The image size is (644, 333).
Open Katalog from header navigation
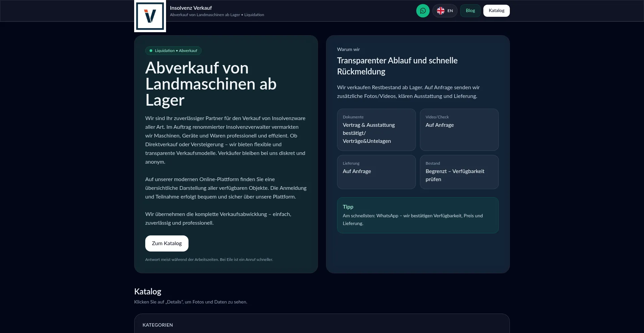point(496,11)
